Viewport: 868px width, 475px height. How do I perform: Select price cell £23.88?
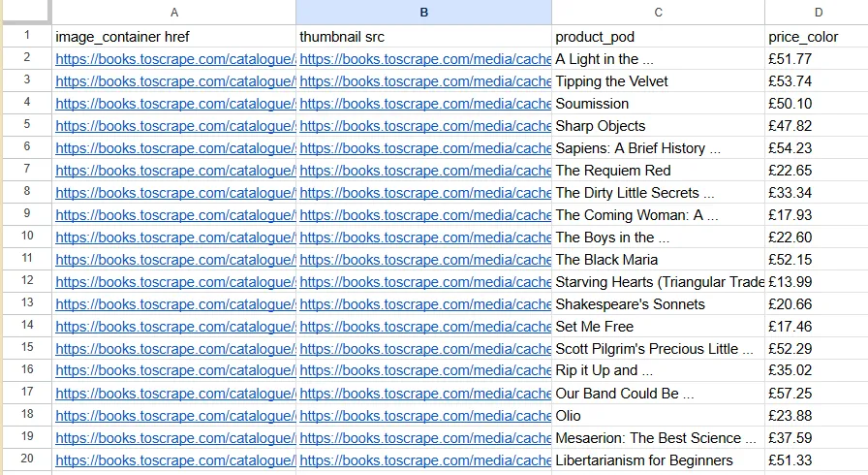pyautogui.click(x=817, y=415)
